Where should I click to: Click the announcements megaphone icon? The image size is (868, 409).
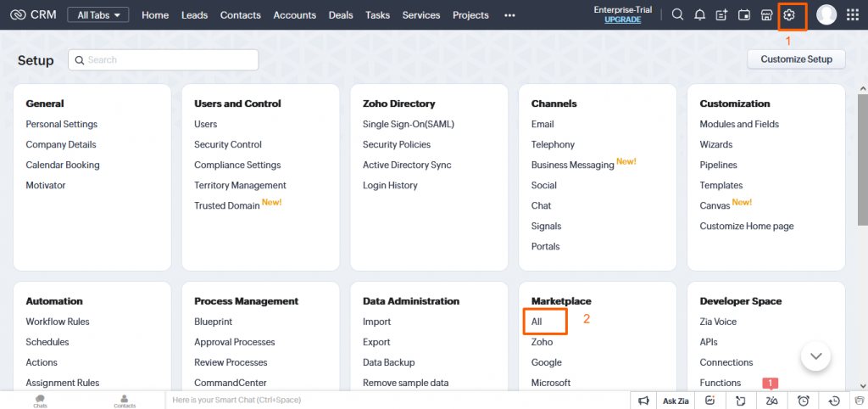click(643, 401)
